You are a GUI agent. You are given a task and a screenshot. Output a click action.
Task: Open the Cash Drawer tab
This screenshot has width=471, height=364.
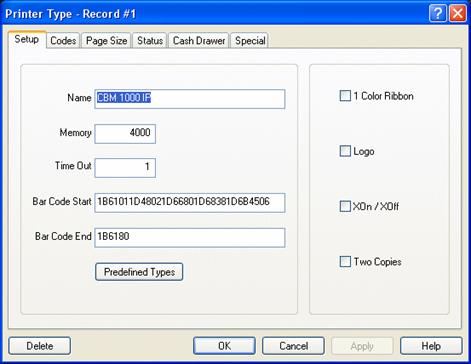click(x=199, y=41)
